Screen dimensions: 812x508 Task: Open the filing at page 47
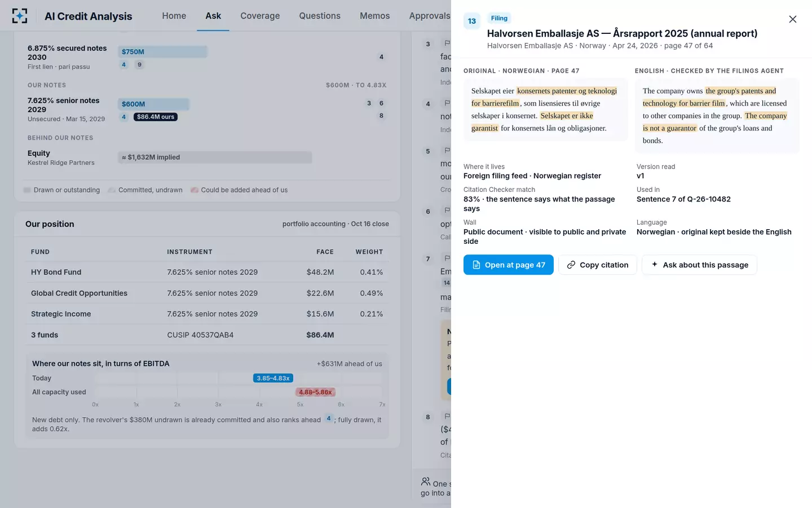click(509, 265)
